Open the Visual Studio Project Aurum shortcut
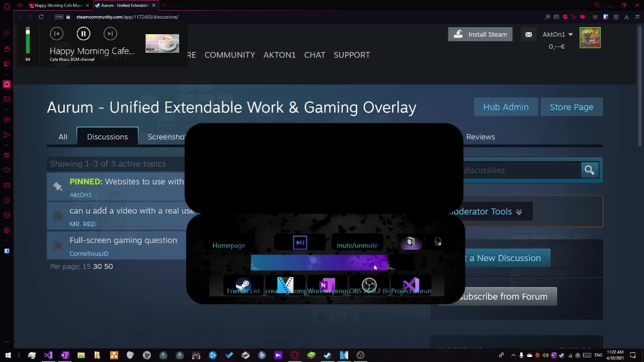 (x=411, y=286)
